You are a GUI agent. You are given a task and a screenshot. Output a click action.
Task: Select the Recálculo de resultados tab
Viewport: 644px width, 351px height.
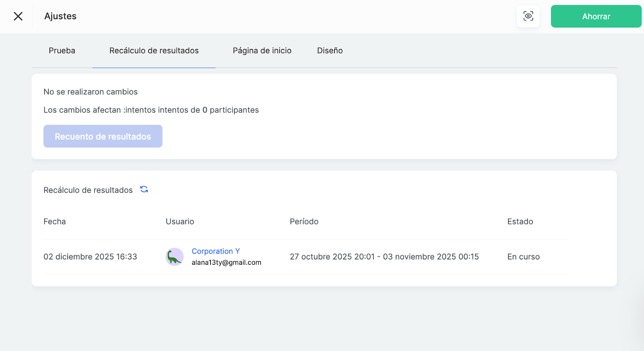[154, 51]
